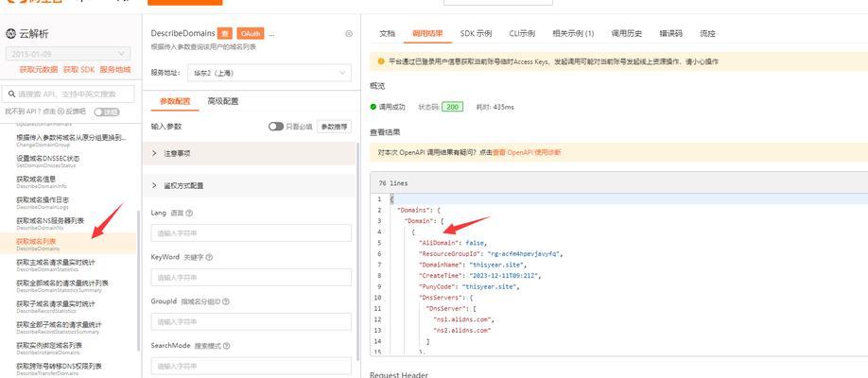868x378 pixels.
Task: Switch to the 调用历史 tab
Action: [x=627, y=33]
